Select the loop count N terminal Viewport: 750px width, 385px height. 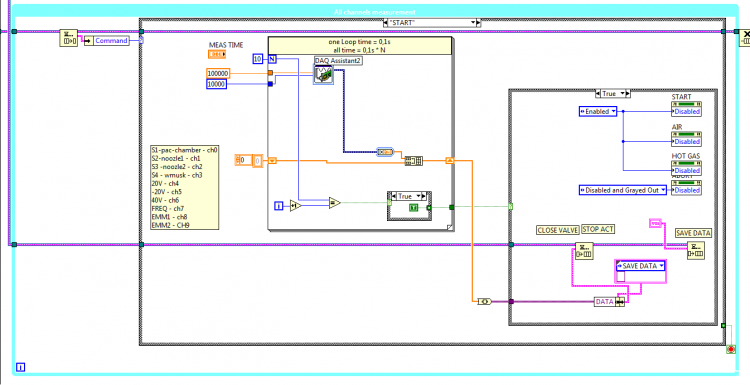coord(272,59)
